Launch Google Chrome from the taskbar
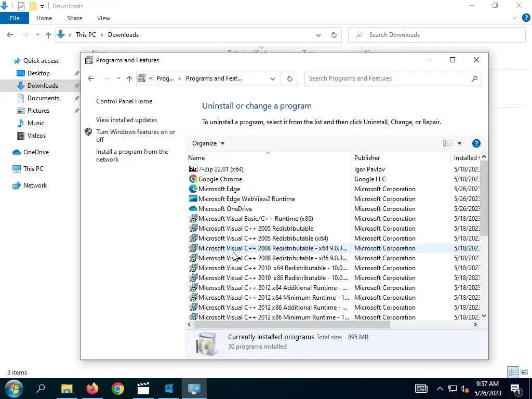This screenshot has width=532, height=399. click(x=118, y=389)
